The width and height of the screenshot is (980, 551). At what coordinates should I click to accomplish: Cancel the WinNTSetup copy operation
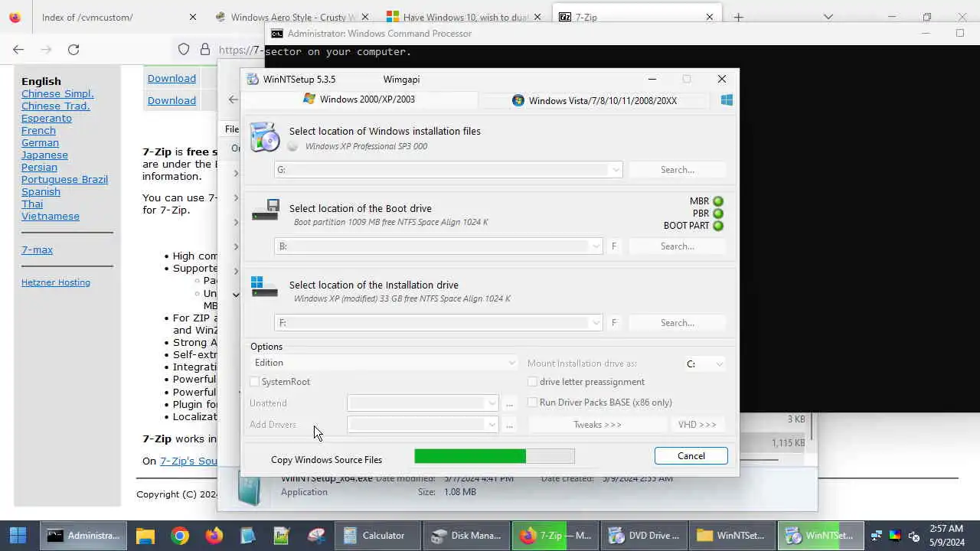point(691,456)
